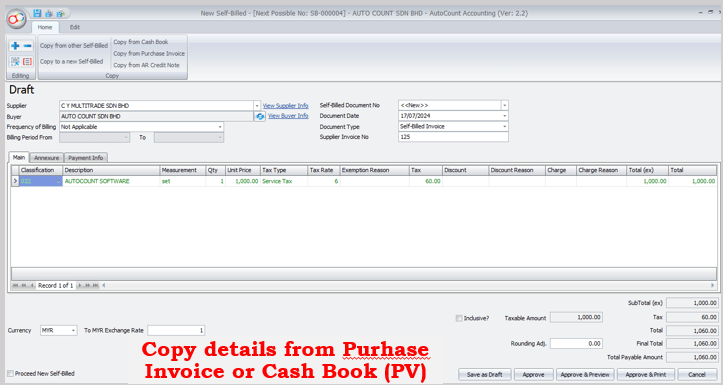Image resolution: width=723 pixels, height=385 pixels.
Task: Select the Main tab
Action: click(x=19, y=157)
